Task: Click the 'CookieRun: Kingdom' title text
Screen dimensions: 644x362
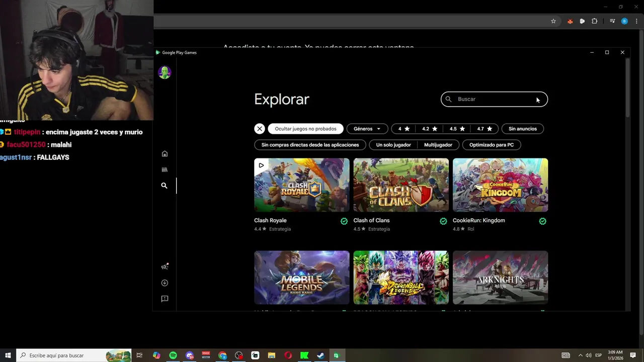Action: 479,220
